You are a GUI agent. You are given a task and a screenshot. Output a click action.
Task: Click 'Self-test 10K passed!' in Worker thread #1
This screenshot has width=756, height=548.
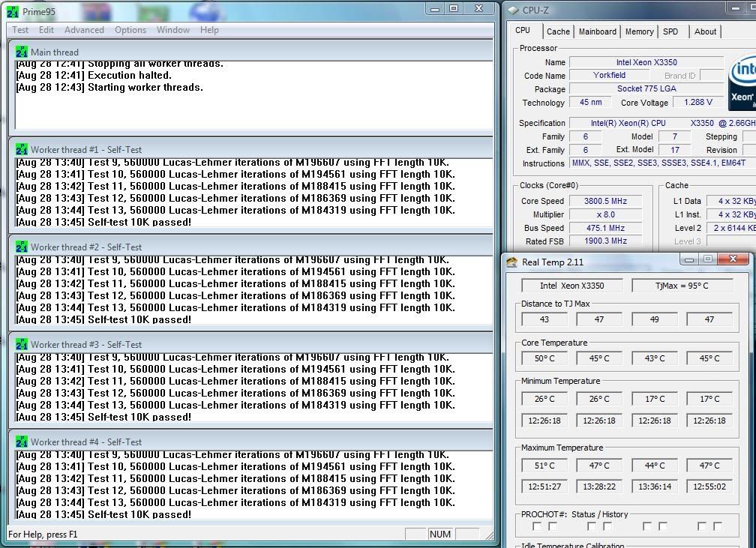point(103,222)
